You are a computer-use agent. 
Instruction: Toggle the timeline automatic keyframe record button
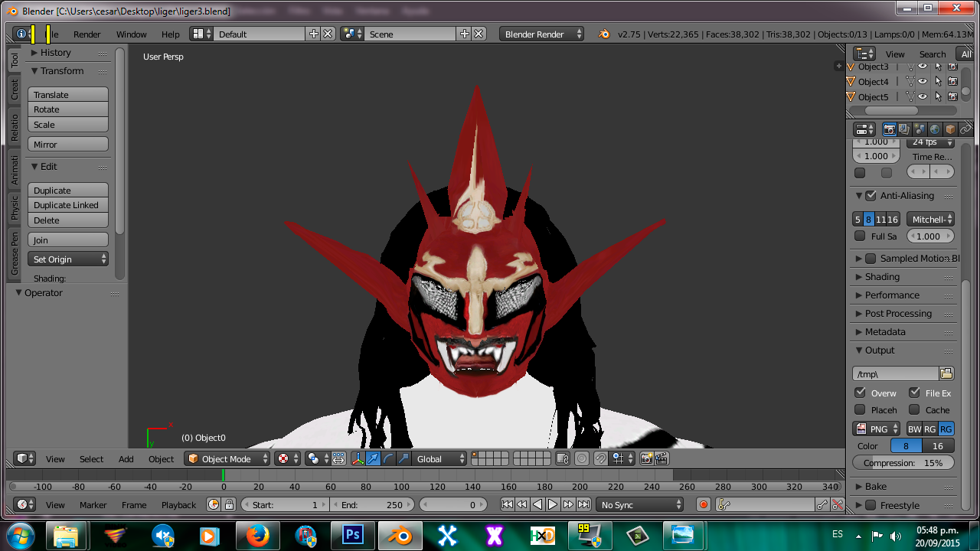click(x=704, y=504)
